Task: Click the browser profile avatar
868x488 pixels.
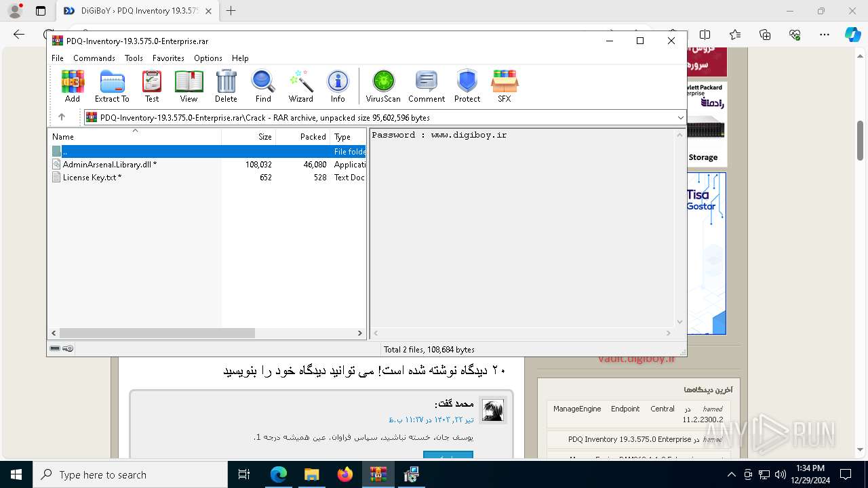Action: [15, 11]
